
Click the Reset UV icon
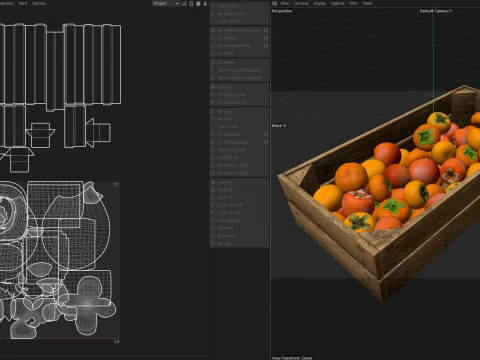tap(213, 197)
